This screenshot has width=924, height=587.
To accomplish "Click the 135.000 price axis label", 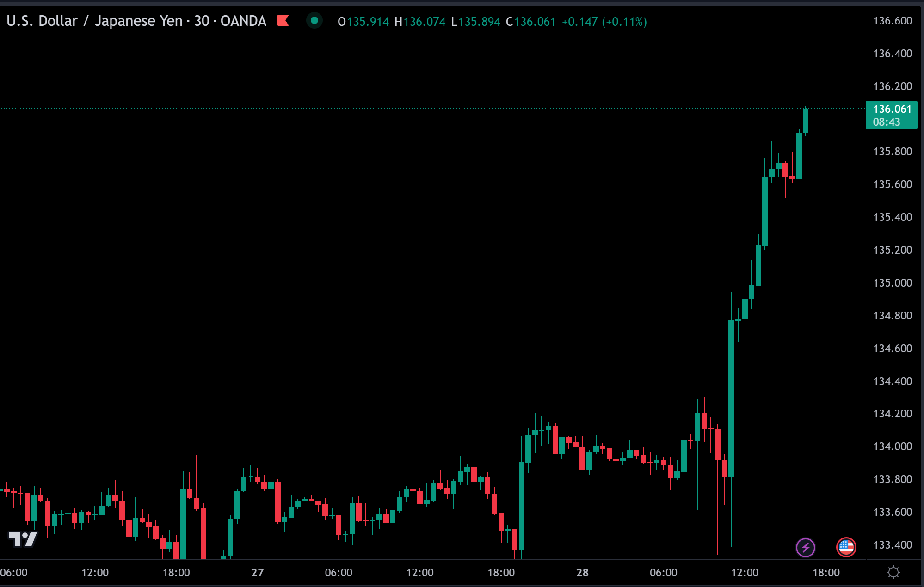I will (x=892, y=283).
